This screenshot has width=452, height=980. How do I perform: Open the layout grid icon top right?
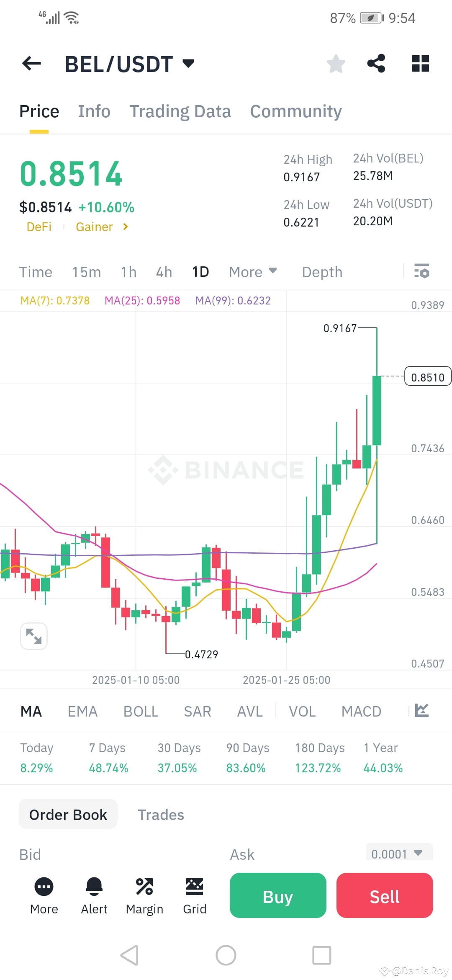point(420,63)
